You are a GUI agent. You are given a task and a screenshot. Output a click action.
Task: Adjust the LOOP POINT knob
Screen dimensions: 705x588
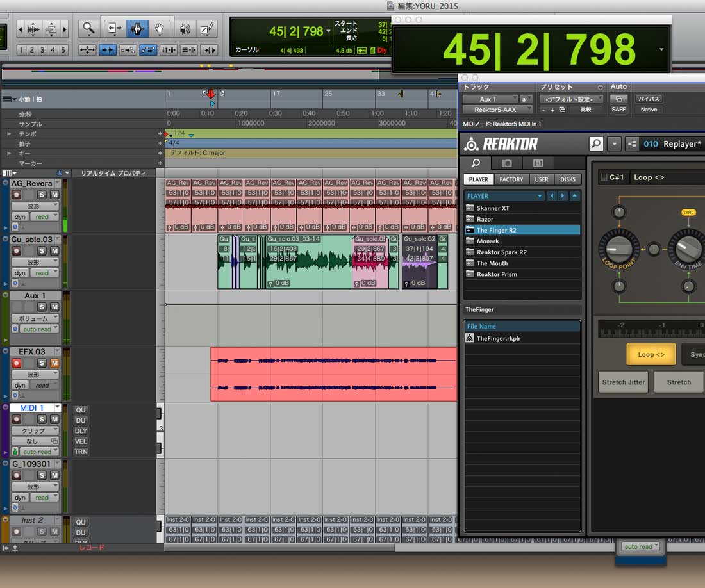619,249
